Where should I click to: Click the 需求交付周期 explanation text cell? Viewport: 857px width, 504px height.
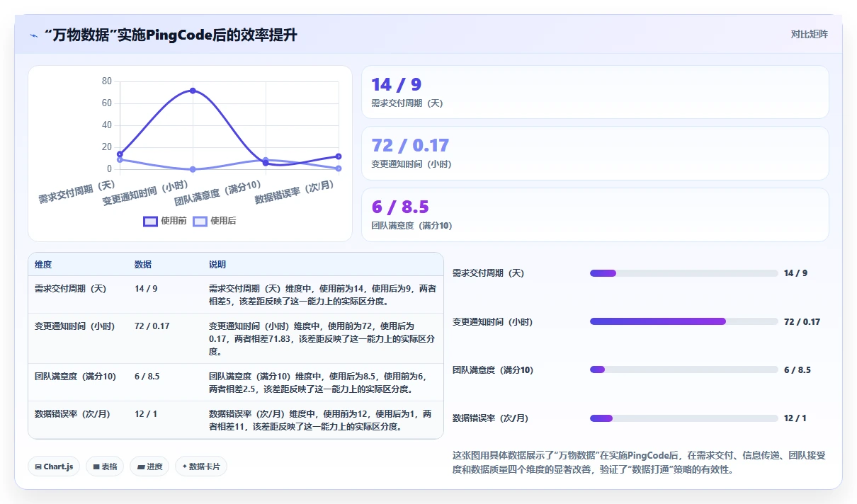(322, 295)
